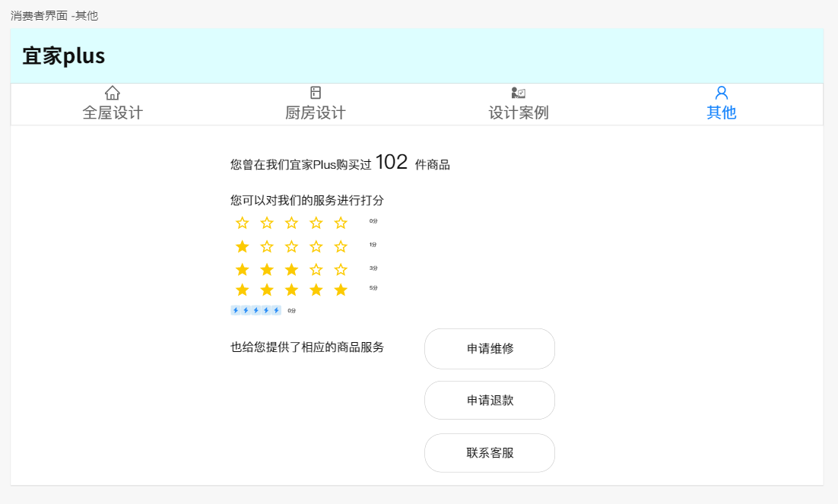
Task: Set rating to two stars in 5分 row
Action: (267, 290)
